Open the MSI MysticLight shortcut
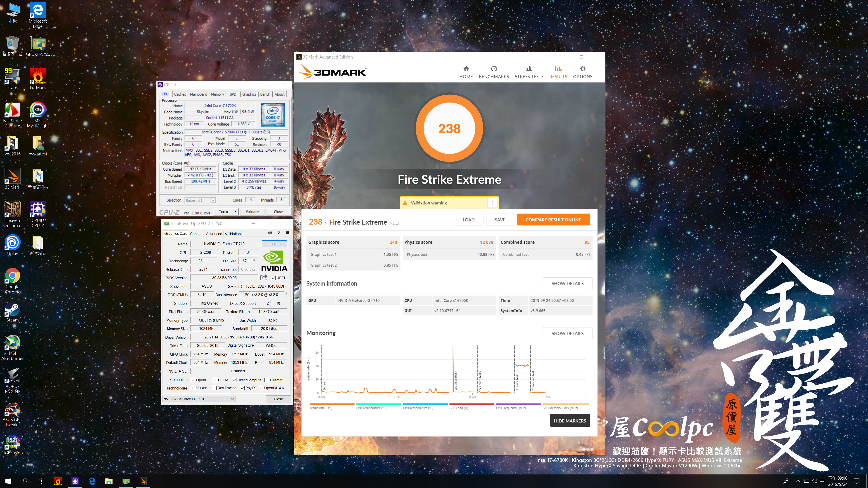868x488 pixels. (x=38, y=115)
